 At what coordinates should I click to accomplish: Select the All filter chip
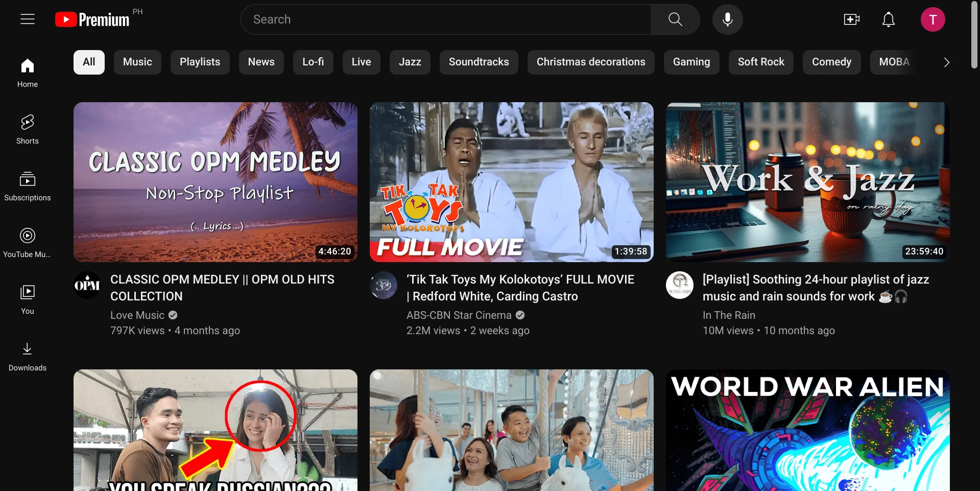pyautogui.click(x=89, y=62)
